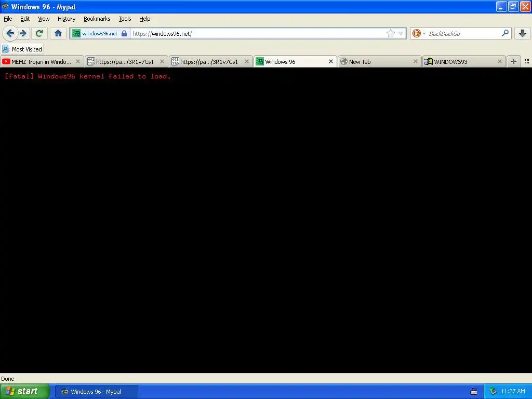The height and width of the screenshot is (399, 532).
Task: Bookmark this page with the star icon
Action: click(x=391, y=33)
